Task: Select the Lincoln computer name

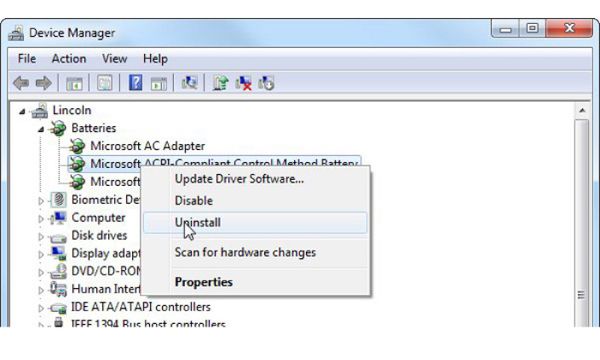Action: [x=72, y=110]
